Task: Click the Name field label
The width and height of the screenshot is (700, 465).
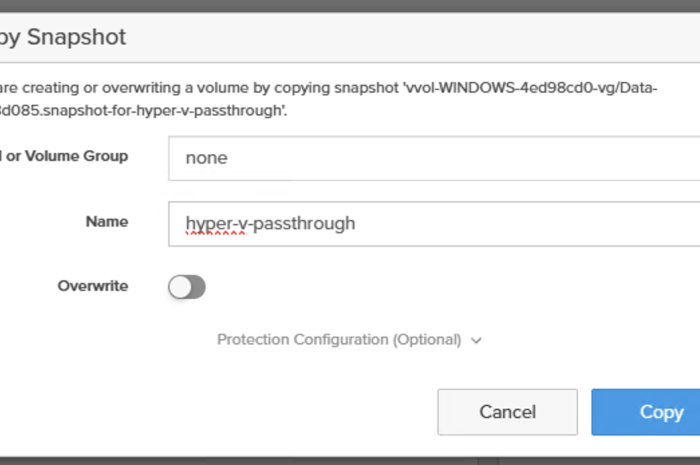Action: coord(106,221)
